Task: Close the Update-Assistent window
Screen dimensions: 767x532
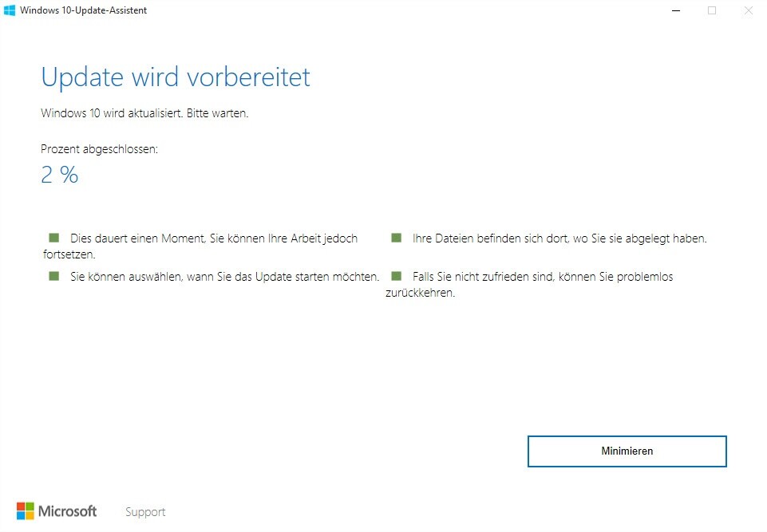Action: (x=748, y=10)
